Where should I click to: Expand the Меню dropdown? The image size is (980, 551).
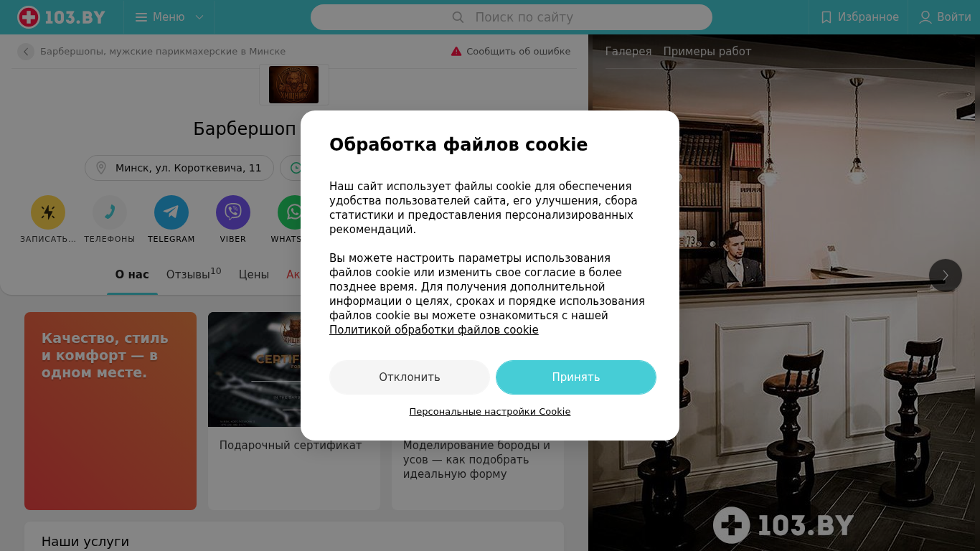click(x=169, y=17)
